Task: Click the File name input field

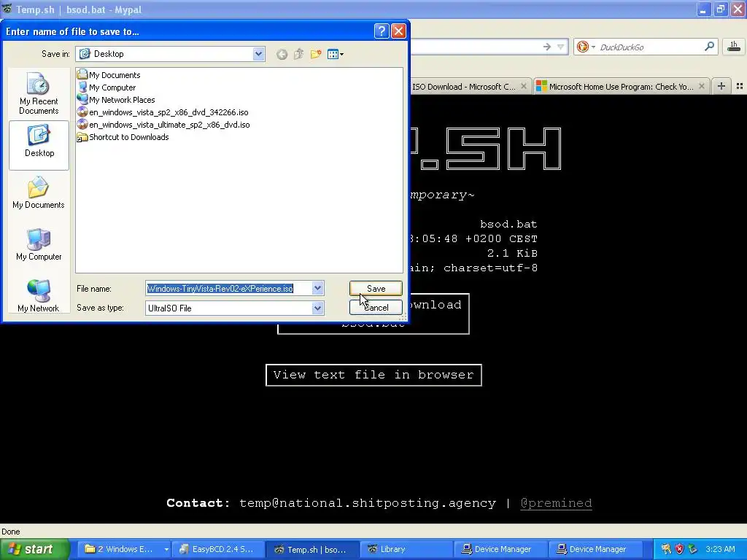Action: coord(228,289)
